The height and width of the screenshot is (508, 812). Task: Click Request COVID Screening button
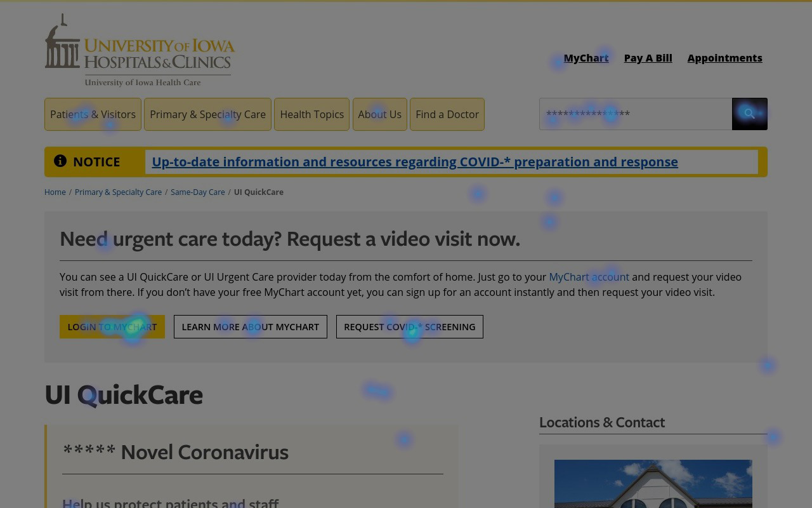click(x=410, y=326)
